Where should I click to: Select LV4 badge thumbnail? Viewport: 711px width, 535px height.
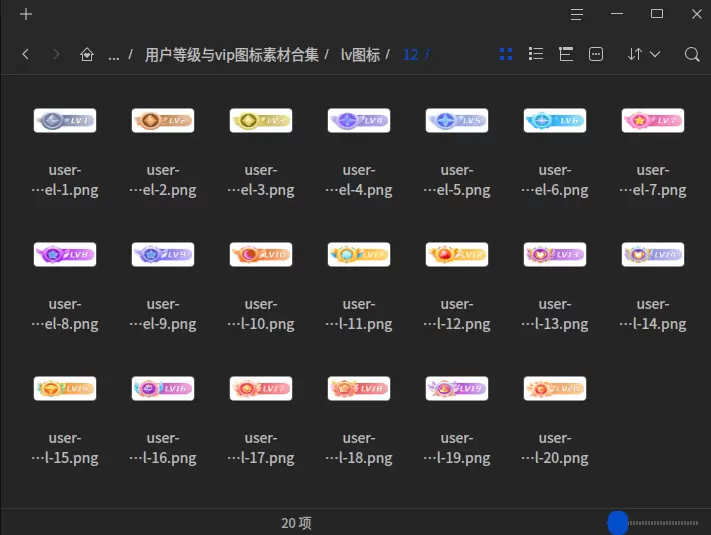click(359, 121)
